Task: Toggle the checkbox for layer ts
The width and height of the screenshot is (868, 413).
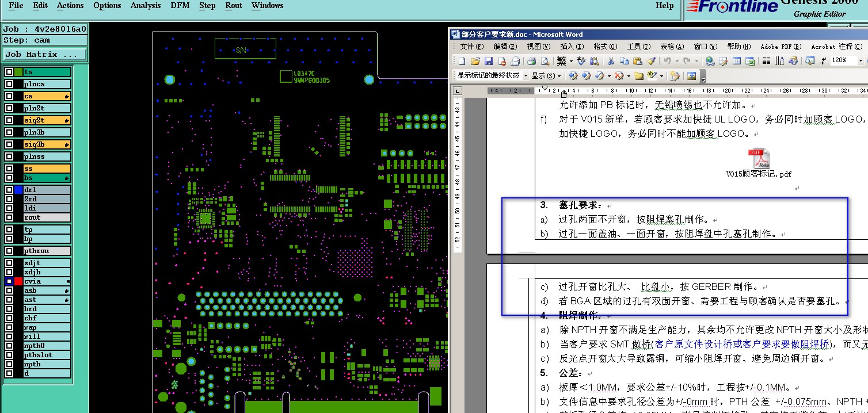Action: (9, 72)
